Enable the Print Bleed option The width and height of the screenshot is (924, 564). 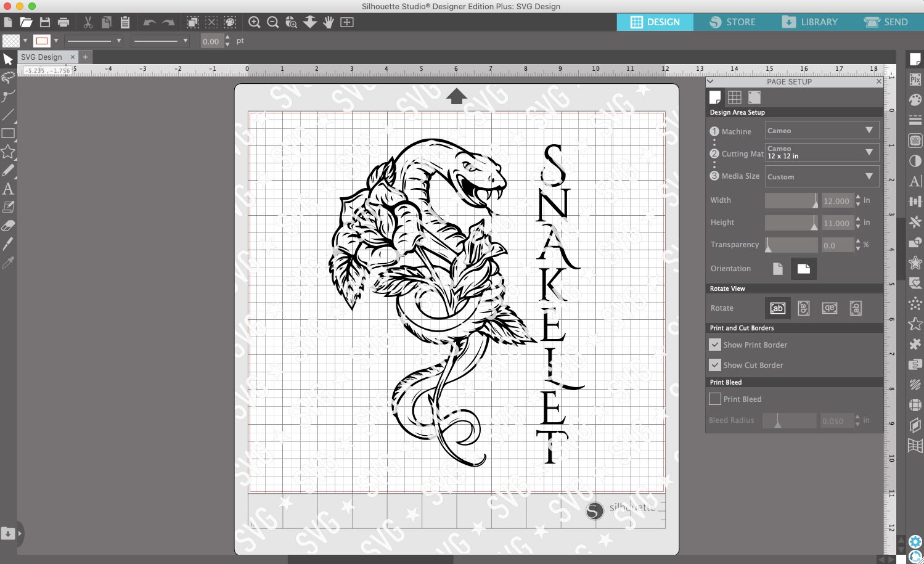click(715, 399)
